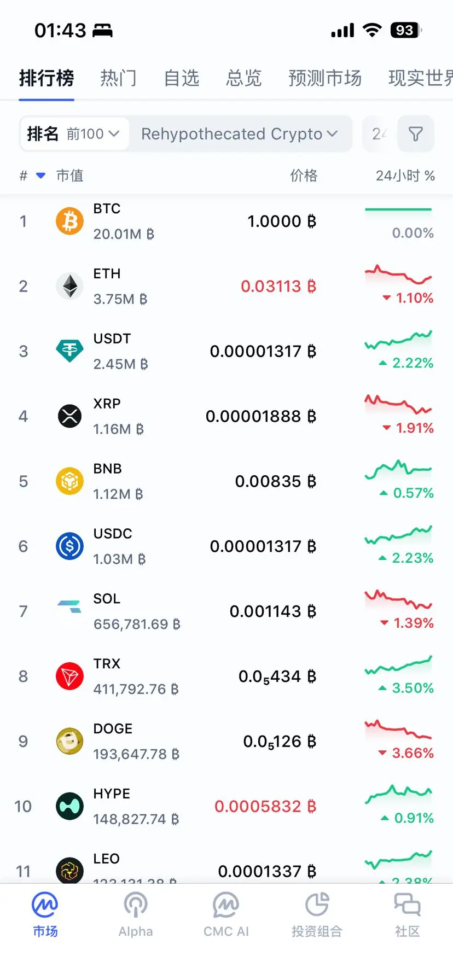Sort by the 价格 column header

(x=304, y=176)
